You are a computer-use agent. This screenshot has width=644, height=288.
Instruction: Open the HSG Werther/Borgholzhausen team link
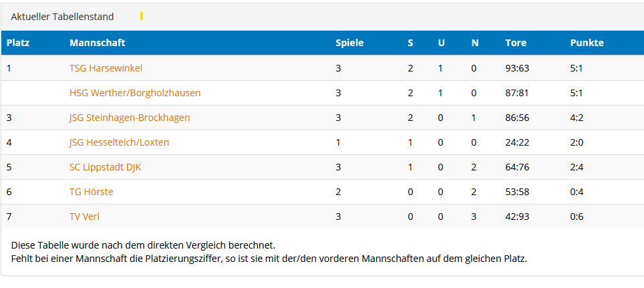pos(135,93)
